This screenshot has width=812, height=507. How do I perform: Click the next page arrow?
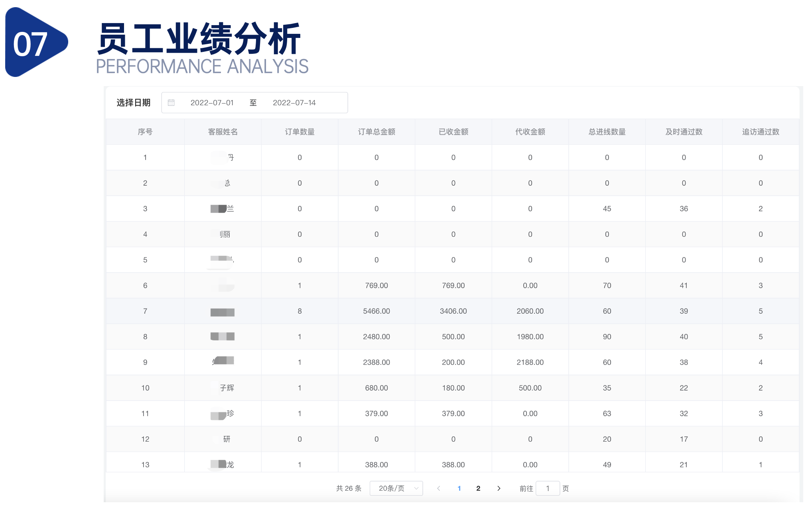click(499, 488)
